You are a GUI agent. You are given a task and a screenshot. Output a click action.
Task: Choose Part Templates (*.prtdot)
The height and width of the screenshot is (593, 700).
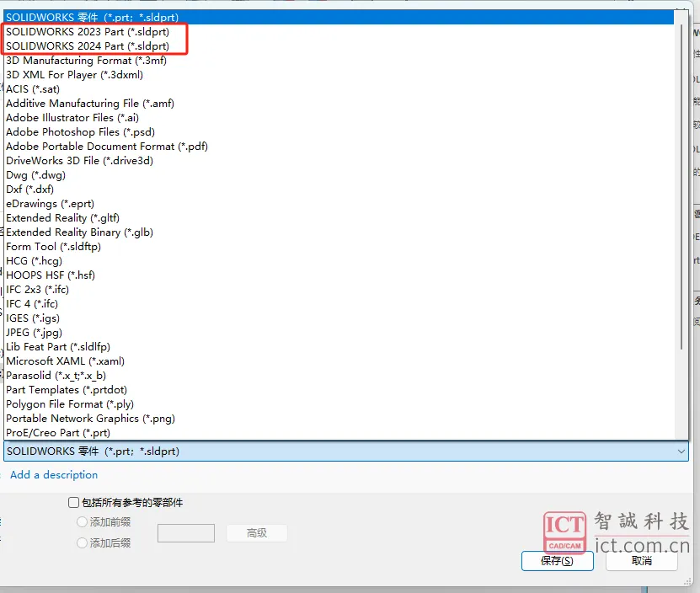[339, 389]
